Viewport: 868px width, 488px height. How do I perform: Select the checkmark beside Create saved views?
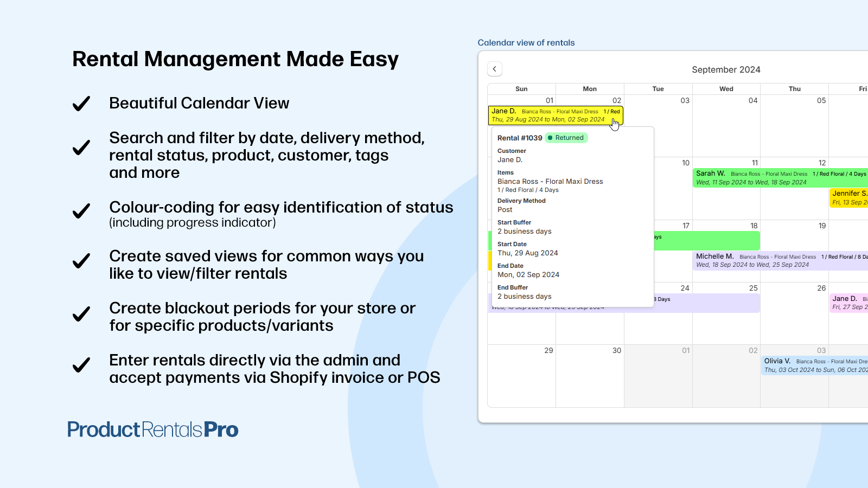pyautogui.click(x=81, y=261)
